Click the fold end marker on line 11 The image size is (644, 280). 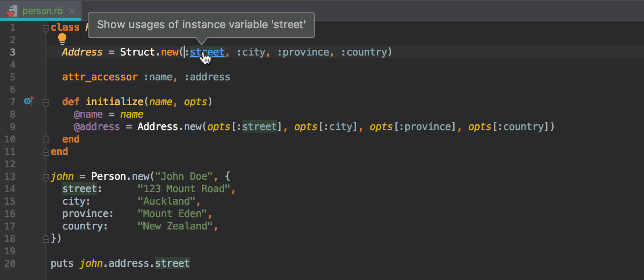46,152
